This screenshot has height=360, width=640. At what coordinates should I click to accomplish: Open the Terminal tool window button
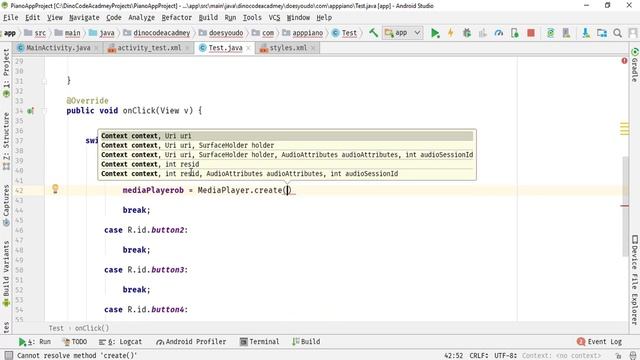click(260, 342)
